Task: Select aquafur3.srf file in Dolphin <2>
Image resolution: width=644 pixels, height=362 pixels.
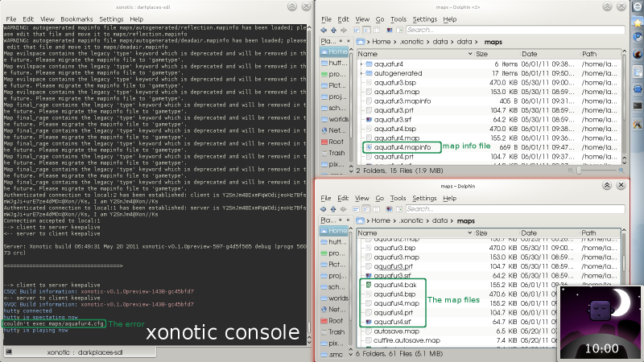Action: pos(393,119)
